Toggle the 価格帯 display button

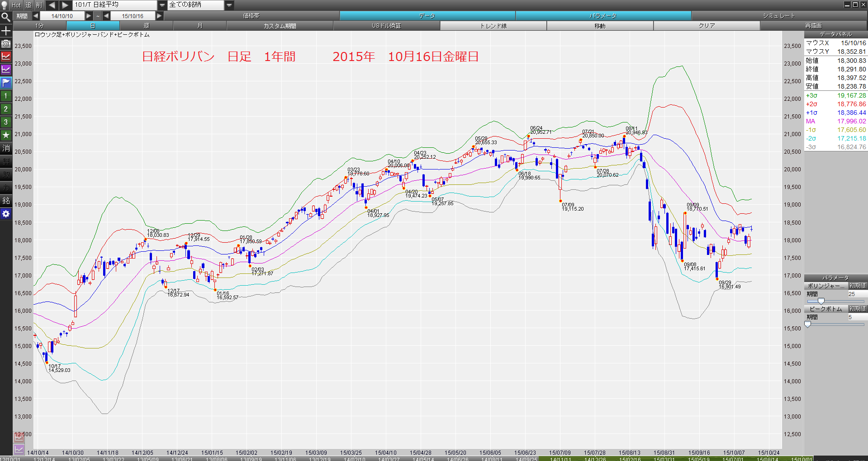(251, 16)
